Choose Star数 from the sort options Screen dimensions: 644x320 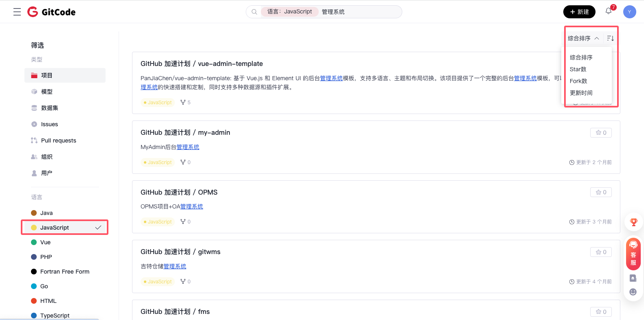pos(578,69)
